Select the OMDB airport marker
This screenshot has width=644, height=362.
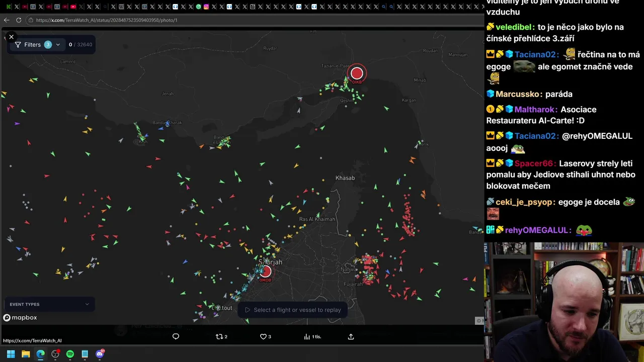266,271
